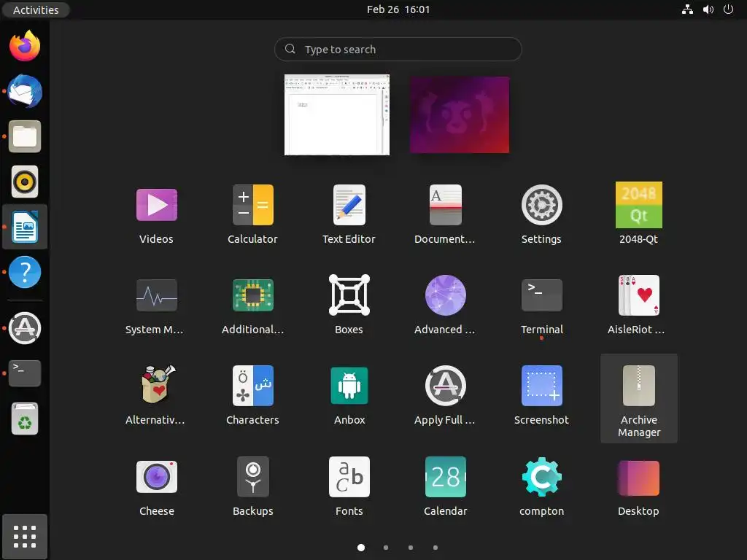Open the network status indicator
The height and width of the screenshot is (560, 747).
tap(687, 9)
